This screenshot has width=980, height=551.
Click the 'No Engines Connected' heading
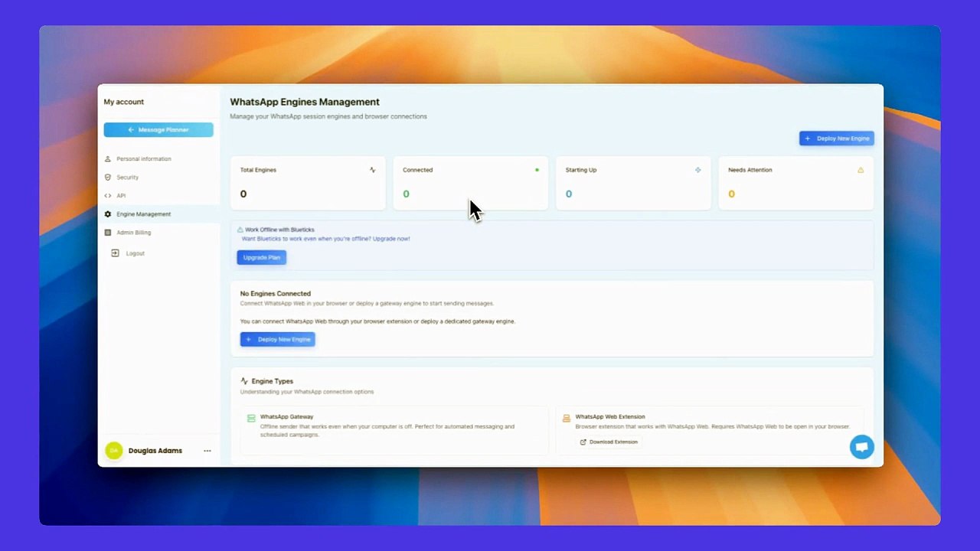(276, 294)
